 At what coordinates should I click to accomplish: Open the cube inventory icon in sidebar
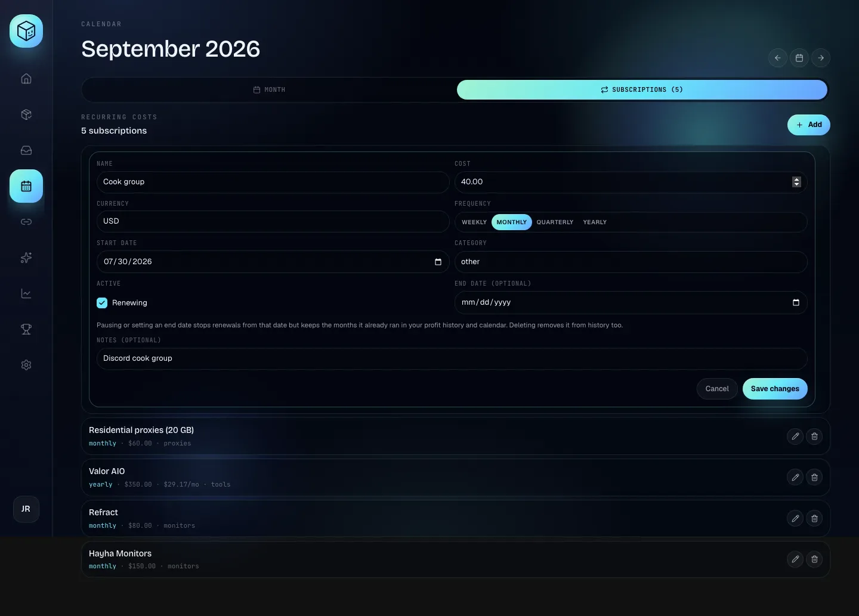tap(26, 114)
